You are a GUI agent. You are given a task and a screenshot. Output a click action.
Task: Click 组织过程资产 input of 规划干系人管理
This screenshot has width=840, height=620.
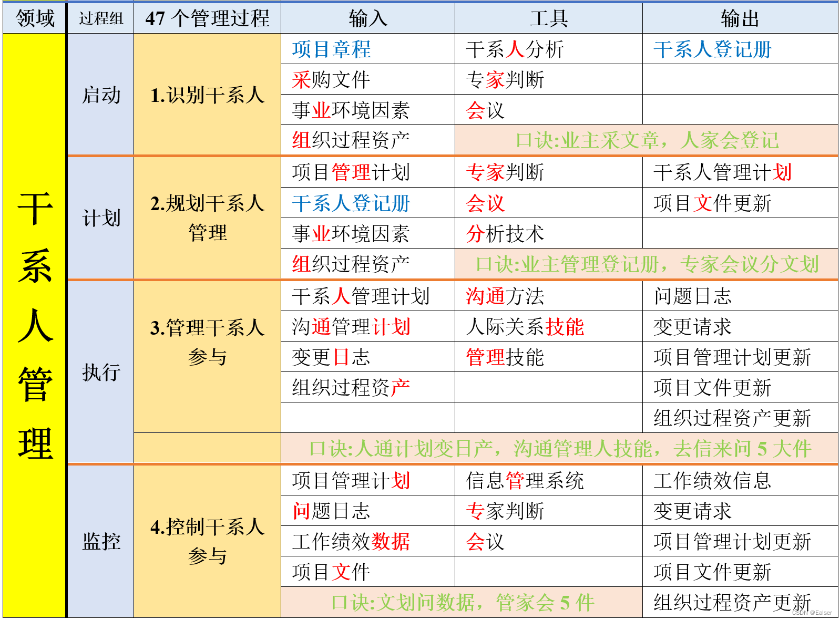coord(368,264)
